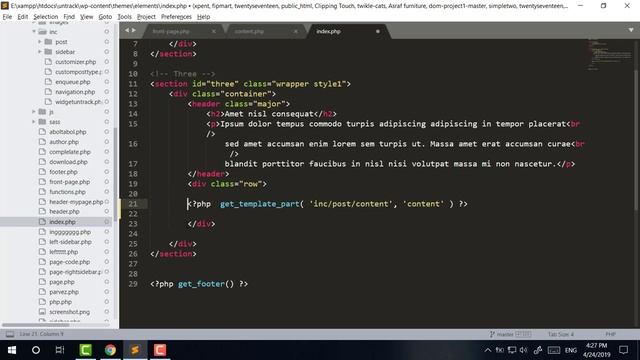The image size is (640, 360).
Task: Open customizer.php in the sidebar
Action: pyautogui.click(x=76, y=62)
